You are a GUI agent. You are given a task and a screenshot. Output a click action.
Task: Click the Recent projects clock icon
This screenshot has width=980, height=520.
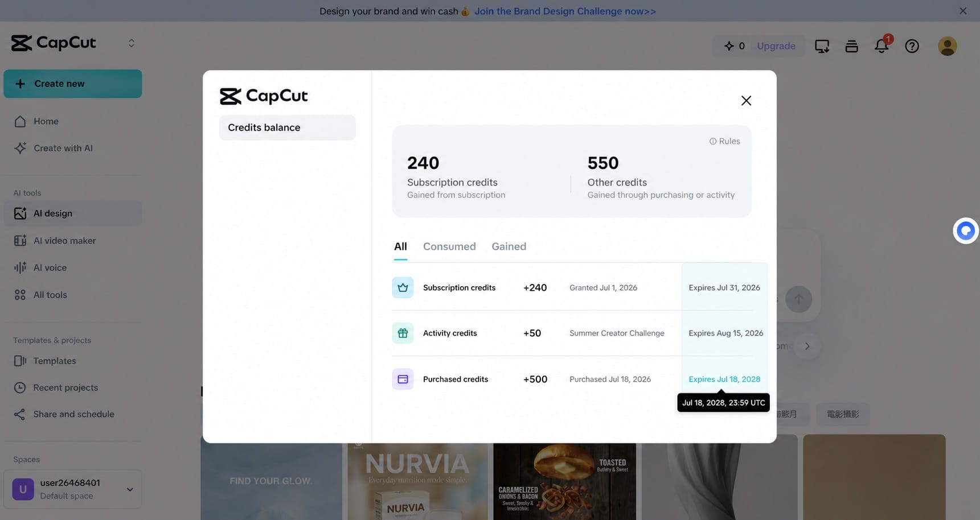tap(20, 387)
